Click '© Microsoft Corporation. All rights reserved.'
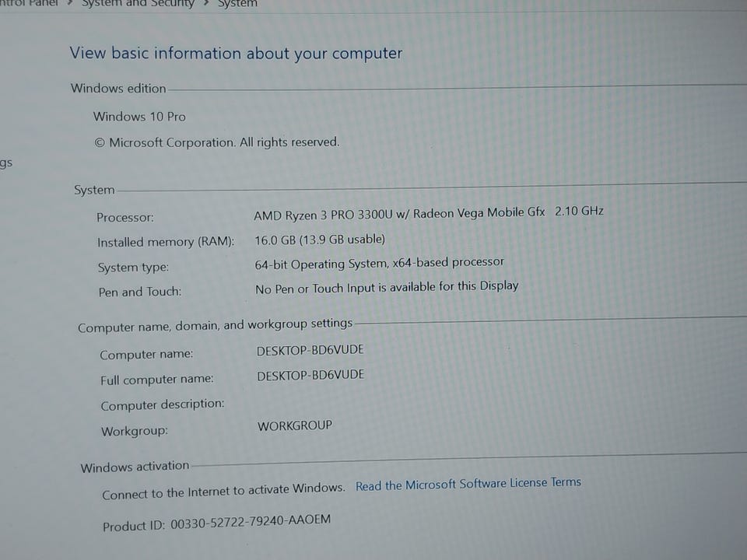The height and width of the screenshot is (560, 747). pyautogui.click(x=217, y=142)
